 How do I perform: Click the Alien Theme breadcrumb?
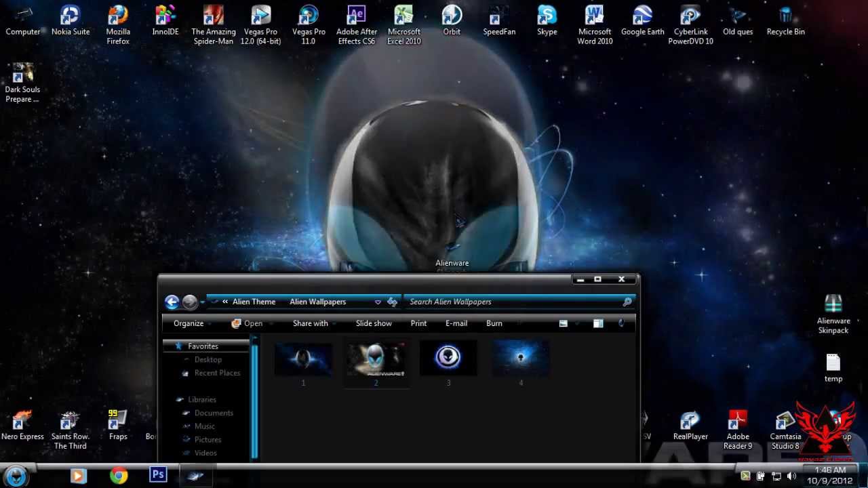pyautogui.click(x=254, y=302)
